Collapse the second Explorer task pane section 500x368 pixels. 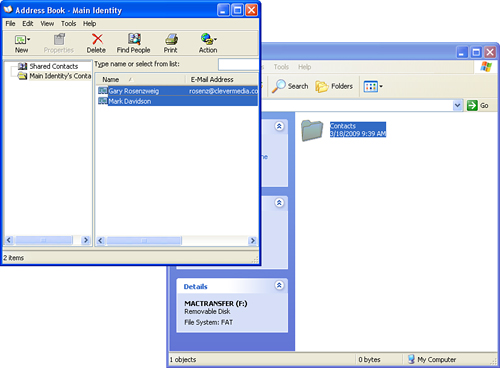[279, 203]
